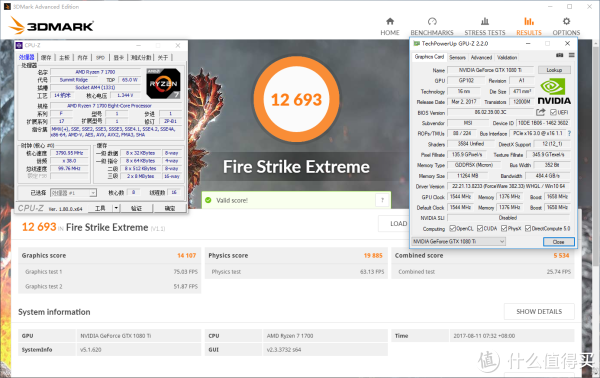Toggle the UEFI checkbox

(553, 112)
